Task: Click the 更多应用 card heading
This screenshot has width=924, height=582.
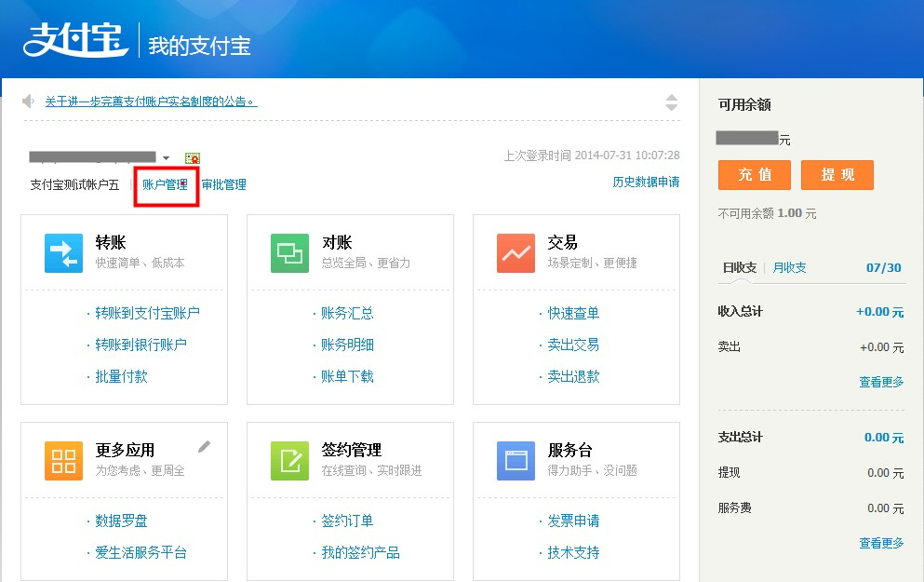Action: point(125,450)
